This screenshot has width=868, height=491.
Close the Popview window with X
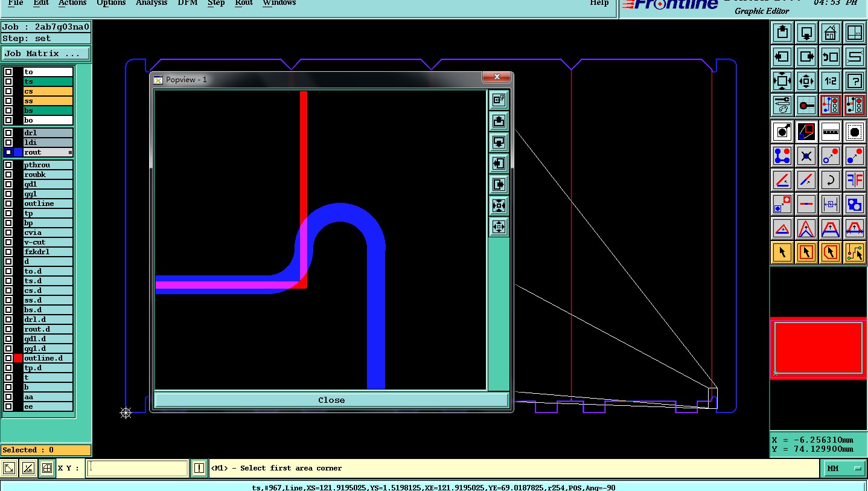pyautogui.click(x=497, y=77)
